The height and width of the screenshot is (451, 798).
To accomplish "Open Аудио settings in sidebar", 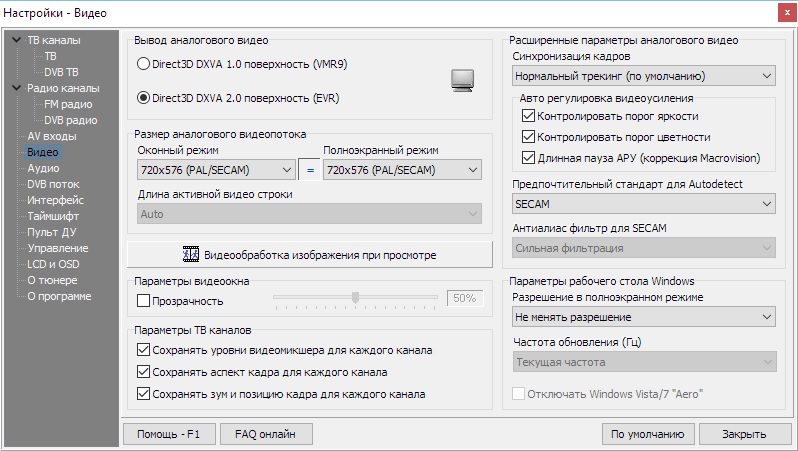I will point(43,168).
